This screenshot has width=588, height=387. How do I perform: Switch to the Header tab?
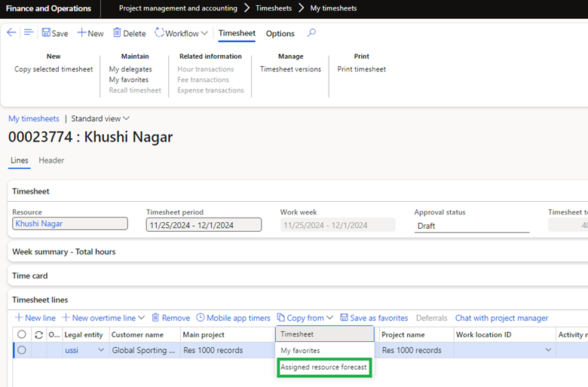tap(51, 160)
